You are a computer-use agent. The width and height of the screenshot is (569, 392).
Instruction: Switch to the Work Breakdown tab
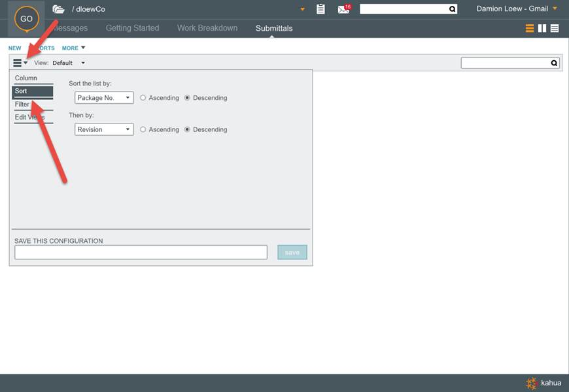pyautogui.click(x=207, y=28)
